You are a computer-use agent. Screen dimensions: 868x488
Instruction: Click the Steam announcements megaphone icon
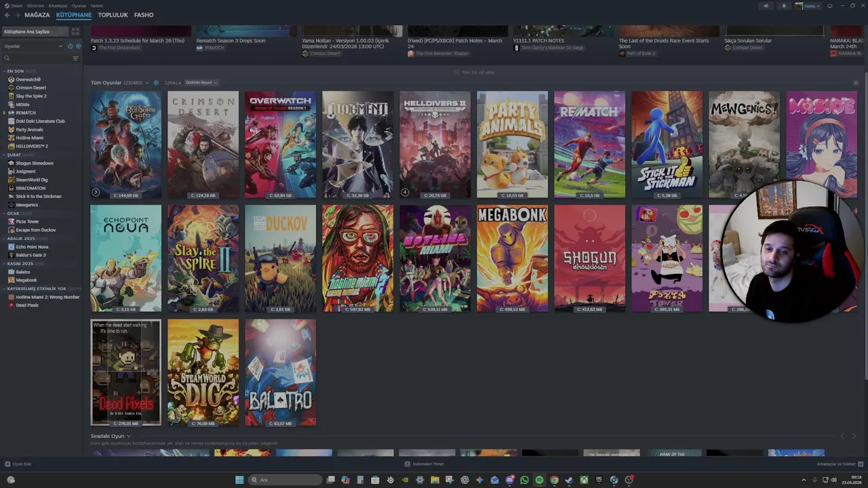766,5
